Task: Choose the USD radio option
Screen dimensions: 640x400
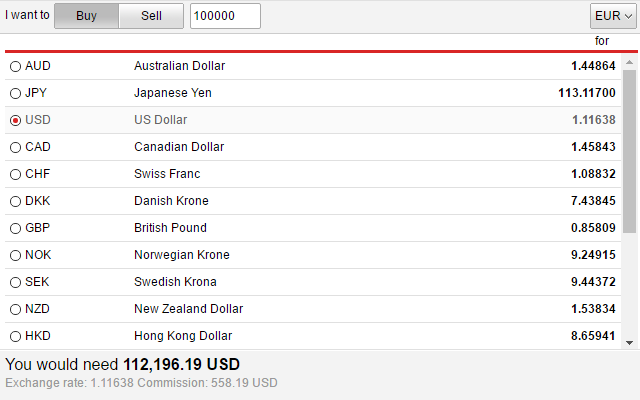Action: 16,120
